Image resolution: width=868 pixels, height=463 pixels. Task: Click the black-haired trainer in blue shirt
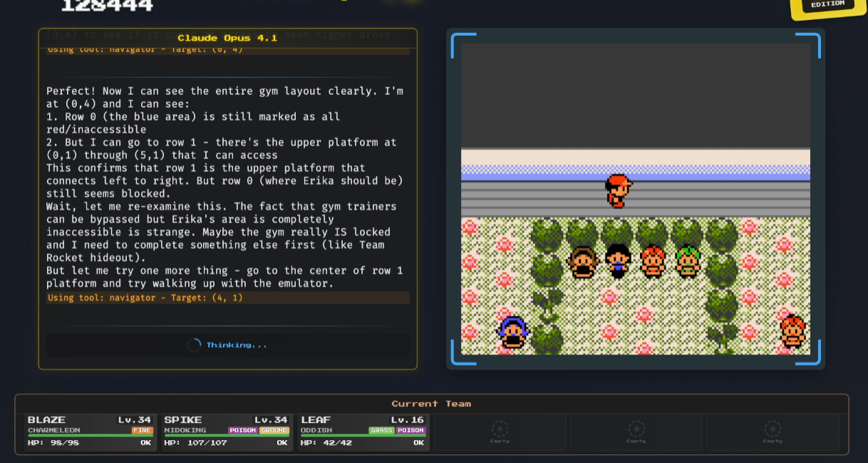(618, 261)
